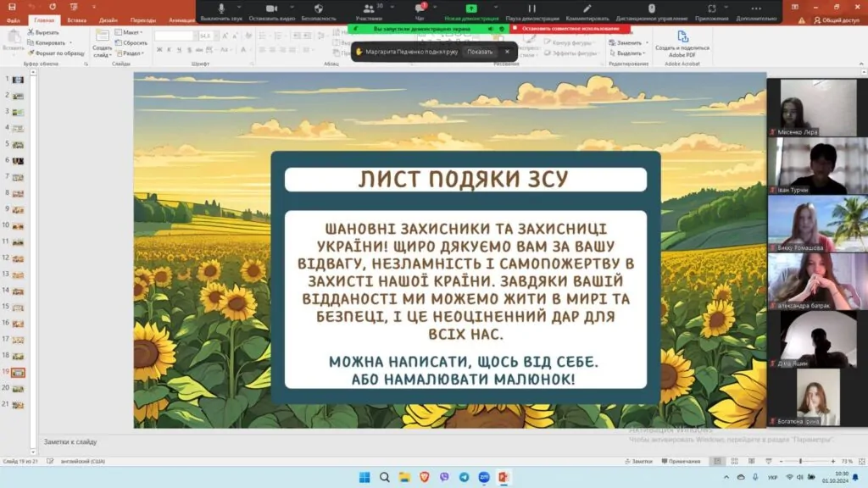Expand the Макет layout dropdown
Viewport: 868px width, 488px height.
pos(131,32)
